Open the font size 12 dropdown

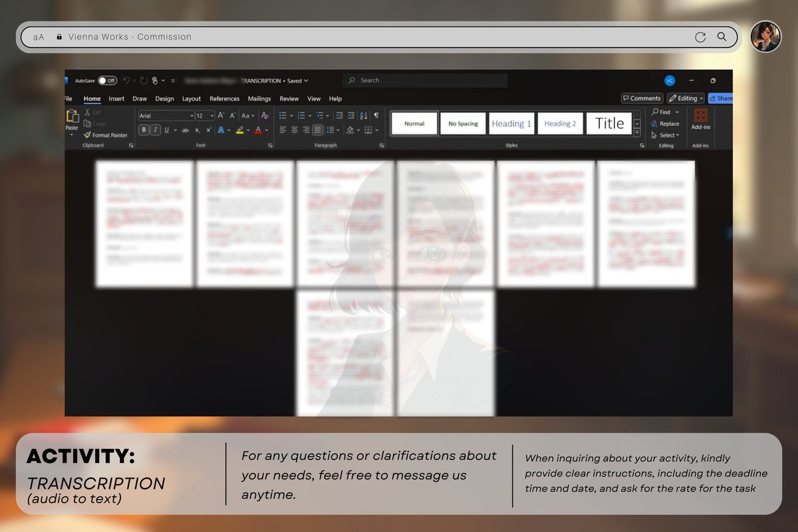[211, 116]
